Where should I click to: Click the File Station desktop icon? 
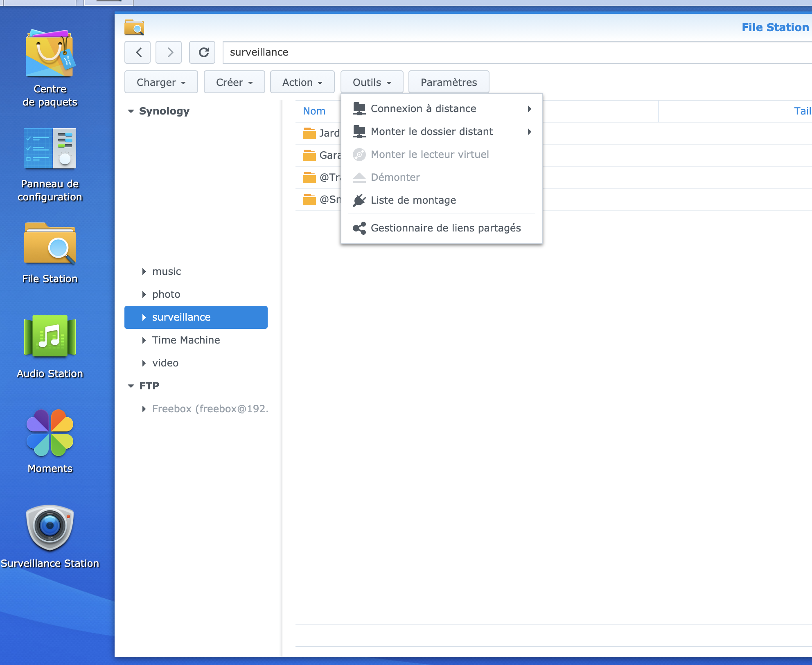[50, 244]
